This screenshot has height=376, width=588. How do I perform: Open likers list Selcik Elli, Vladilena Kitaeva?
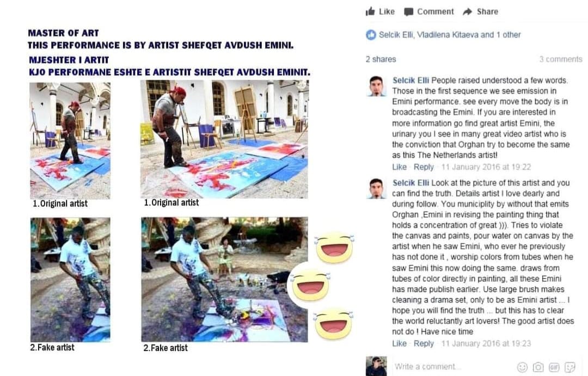click(x=450, y=35)
